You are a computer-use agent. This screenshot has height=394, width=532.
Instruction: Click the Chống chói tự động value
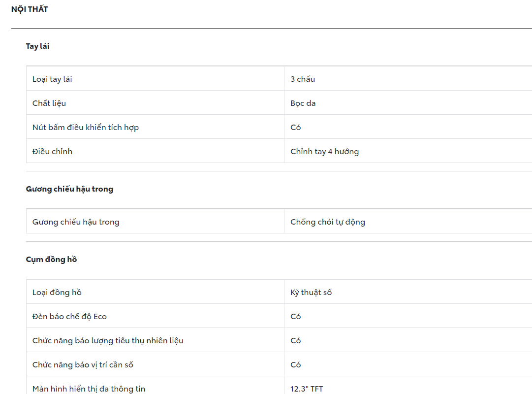(328, 222)
